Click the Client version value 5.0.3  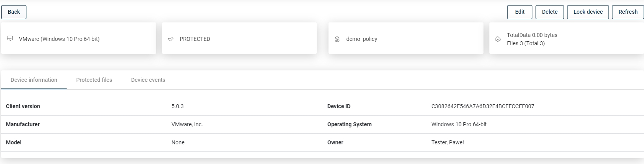177,106
